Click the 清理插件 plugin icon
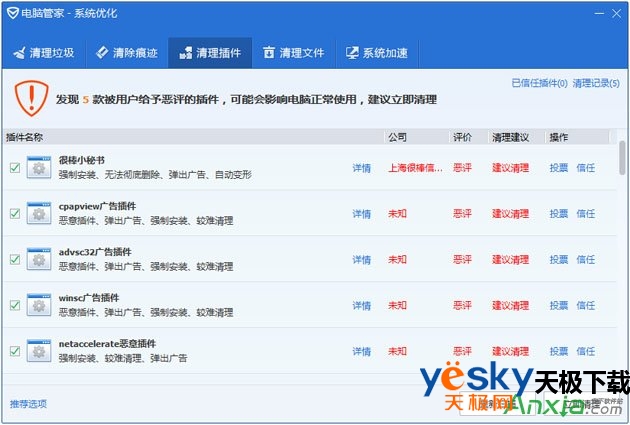630x425 pixels. pyautogui.click(x=186, y=53)
